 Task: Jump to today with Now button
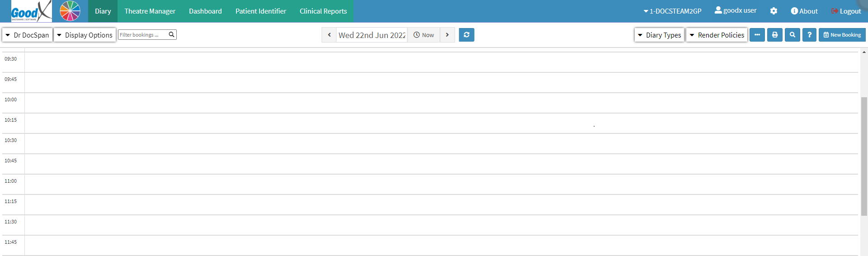click(424, 35)
